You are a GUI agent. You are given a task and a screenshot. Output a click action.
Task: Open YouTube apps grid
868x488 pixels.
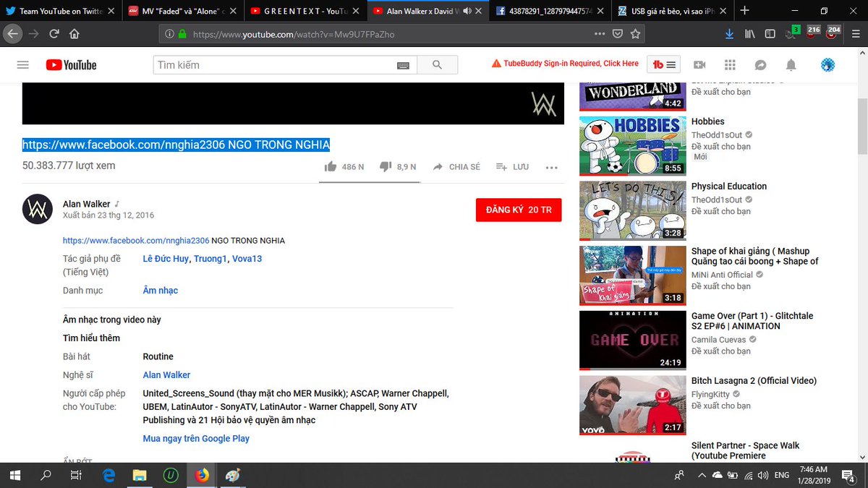coord(729,65)
